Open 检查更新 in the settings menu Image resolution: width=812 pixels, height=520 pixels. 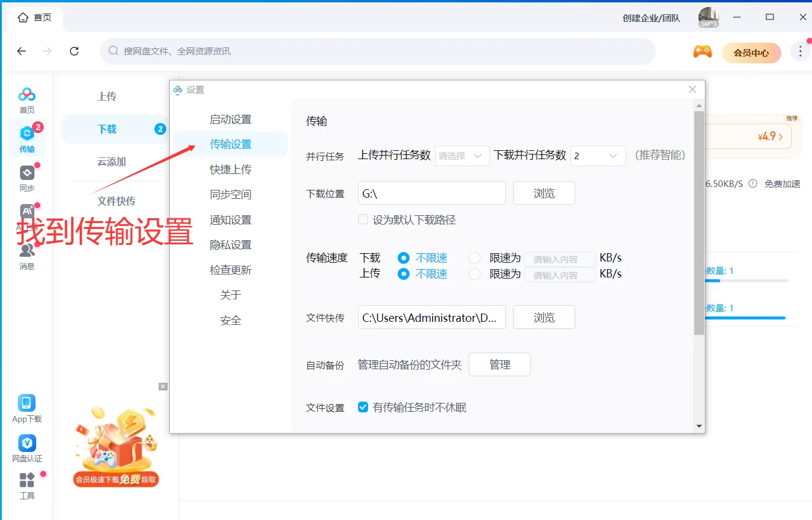point(231,270)
